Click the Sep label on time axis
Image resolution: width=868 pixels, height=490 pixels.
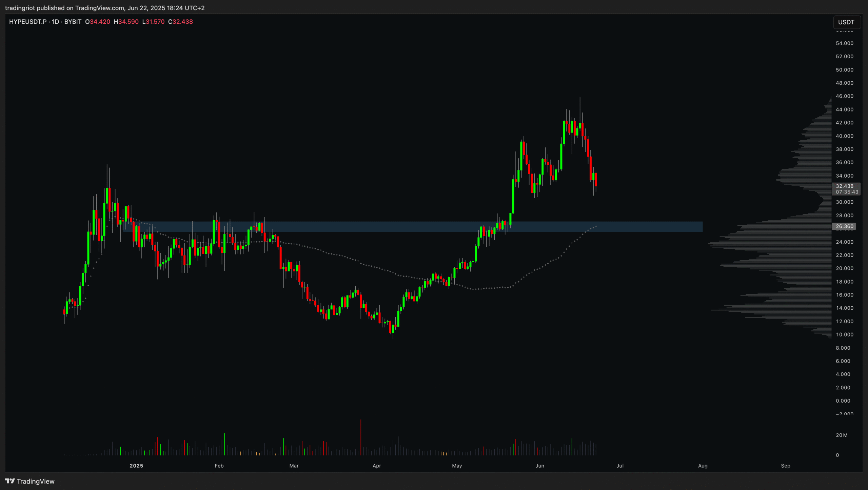click(786, 466)
